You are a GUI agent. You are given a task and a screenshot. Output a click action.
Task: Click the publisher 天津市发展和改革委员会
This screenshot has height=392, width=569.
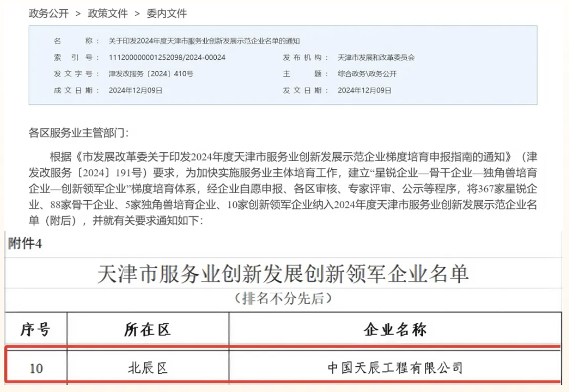coord(376,57)
